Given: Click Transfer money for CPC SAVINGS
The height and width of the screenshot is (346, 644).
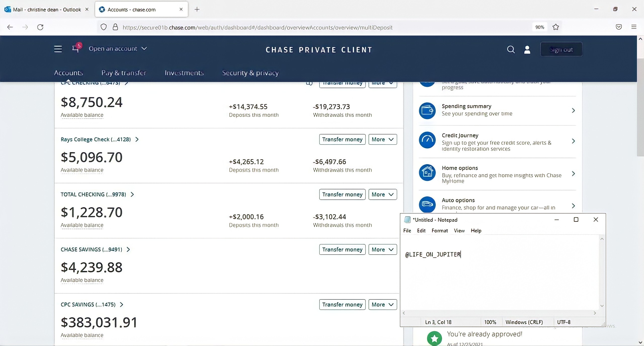Looking at the screenshot, I should click(342, 305).
